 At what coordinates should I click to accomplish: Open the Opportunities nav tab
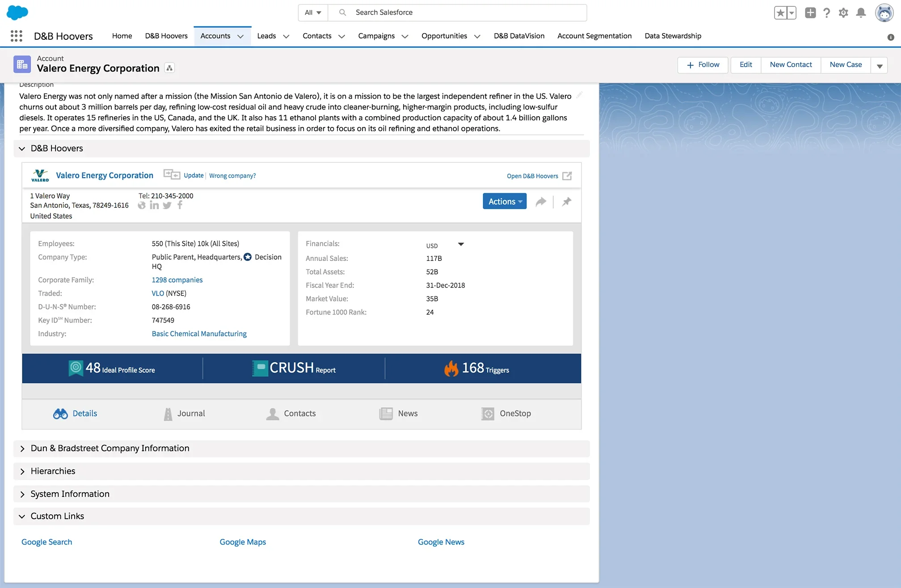[x=444, y=36]
